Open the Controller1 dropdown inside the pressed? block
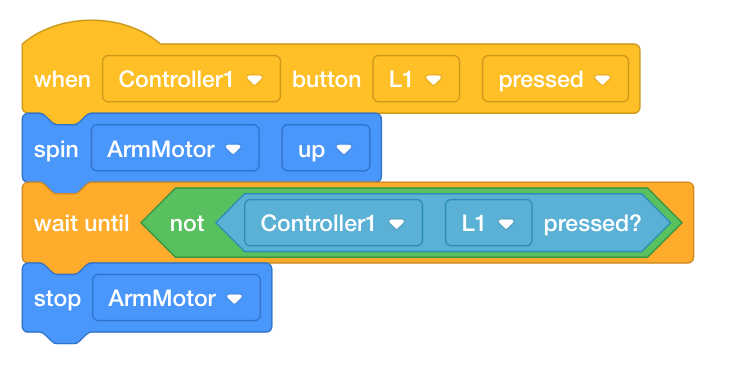Image resolution: width=732 pixels, height=368 pixels. tap(333, 223)
